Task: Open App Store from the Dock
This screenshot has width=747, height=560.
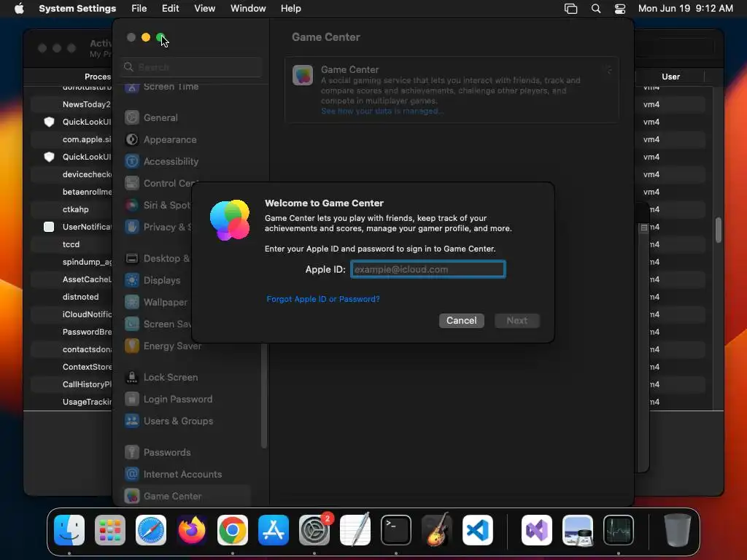Action: pyautogui.click(x=274, y=530)
